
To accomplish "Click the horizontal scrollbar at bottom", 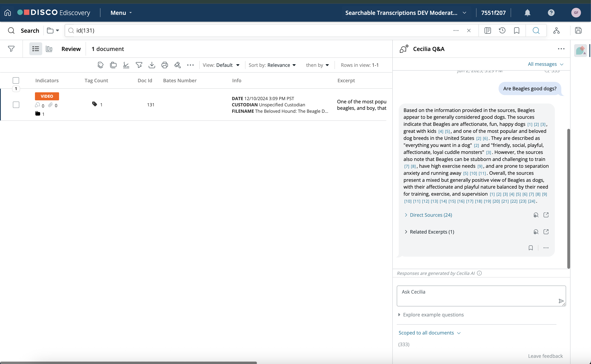I will [128, 363].
